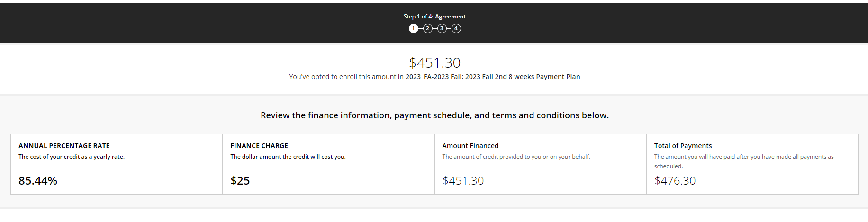Select the Annual Percentage Rate card
Viewport: 868px width, 222px height.
[117, 164]
